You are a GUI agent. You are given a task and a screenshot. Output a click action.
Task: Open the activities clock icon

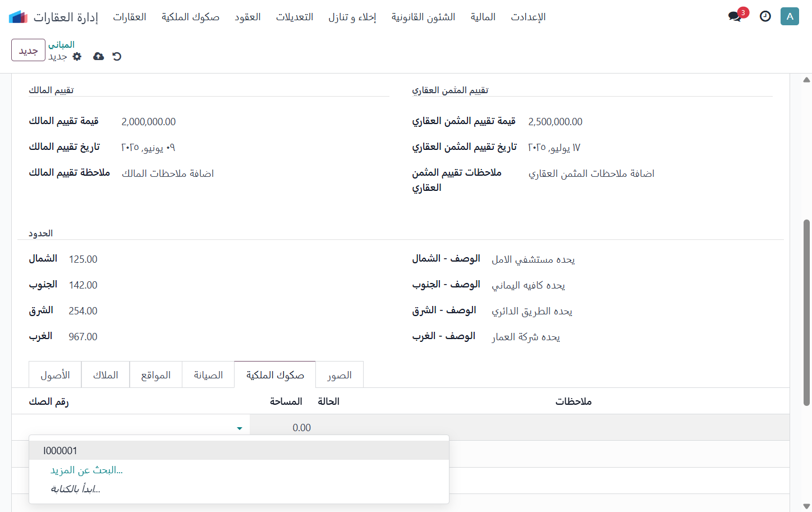[x=765, y=16]
